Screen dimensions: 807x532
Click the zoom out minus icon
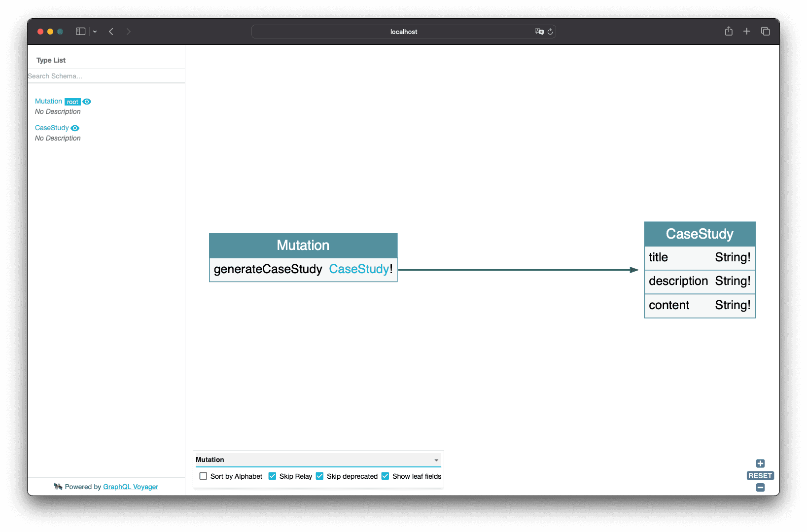click(760, 488)
